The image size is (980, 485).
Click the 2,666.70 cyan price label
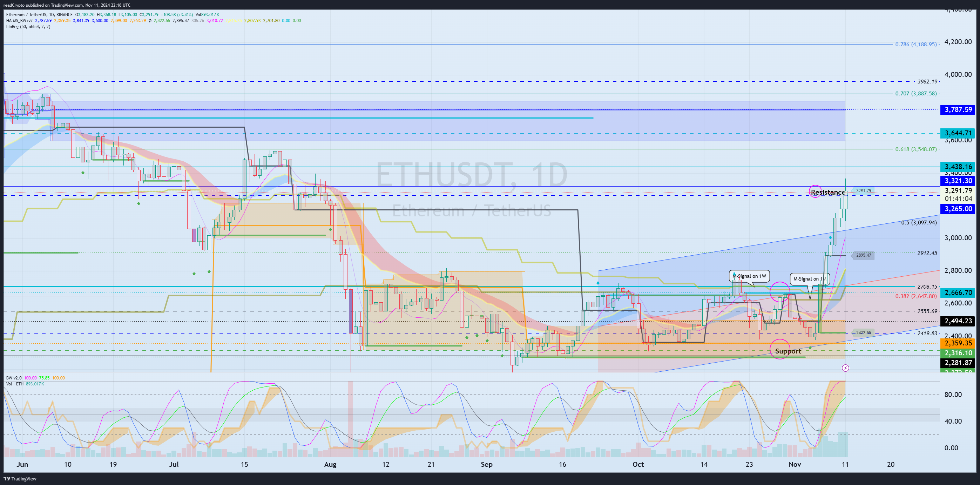click(x=958, y=292)
